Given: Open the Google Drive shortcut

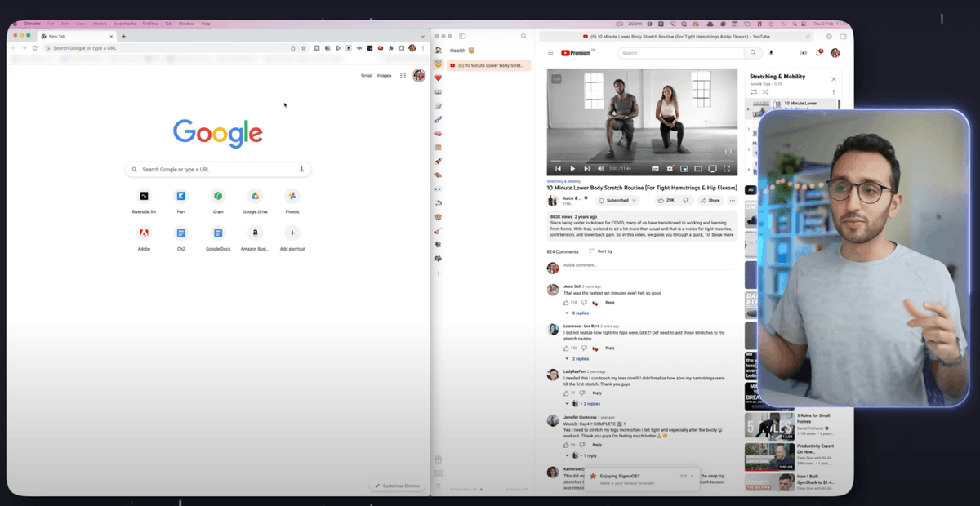Looking at the screenshot, I should pyautogui.click(x=255, y=201).
